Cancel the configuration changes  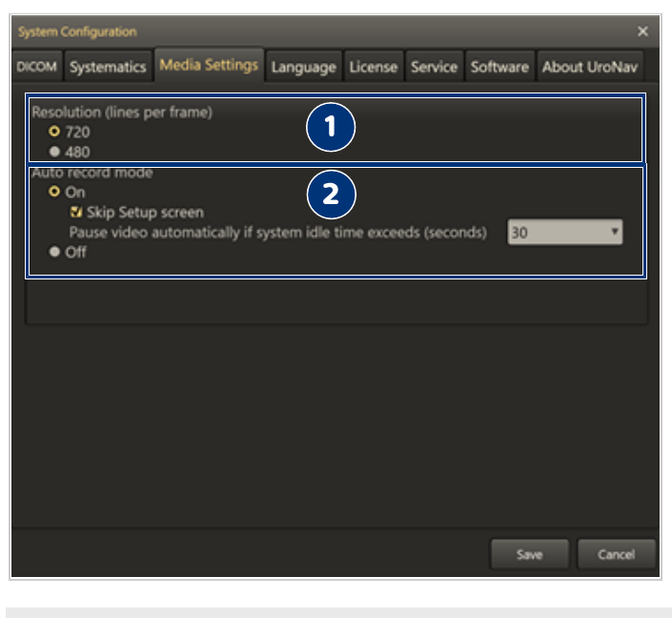pyautogui.click(x=617, y=554)
